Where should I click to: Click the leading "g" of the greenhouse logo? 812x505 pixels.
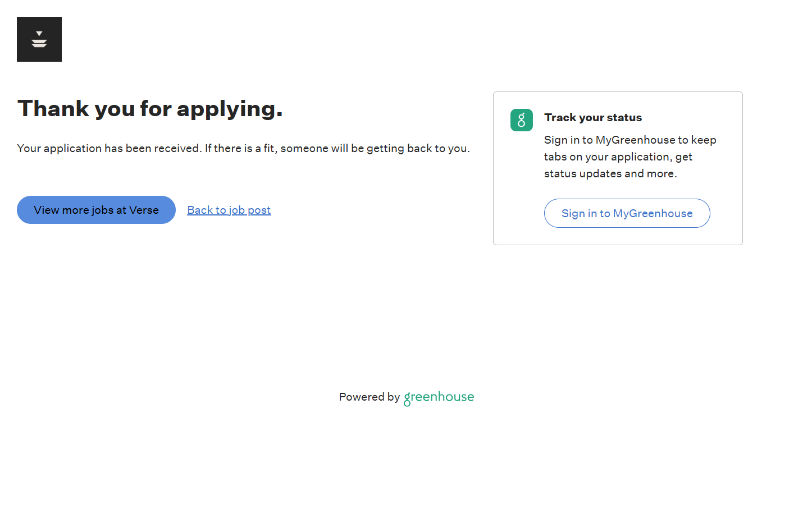pyautogui.click(x=407, y=399)
